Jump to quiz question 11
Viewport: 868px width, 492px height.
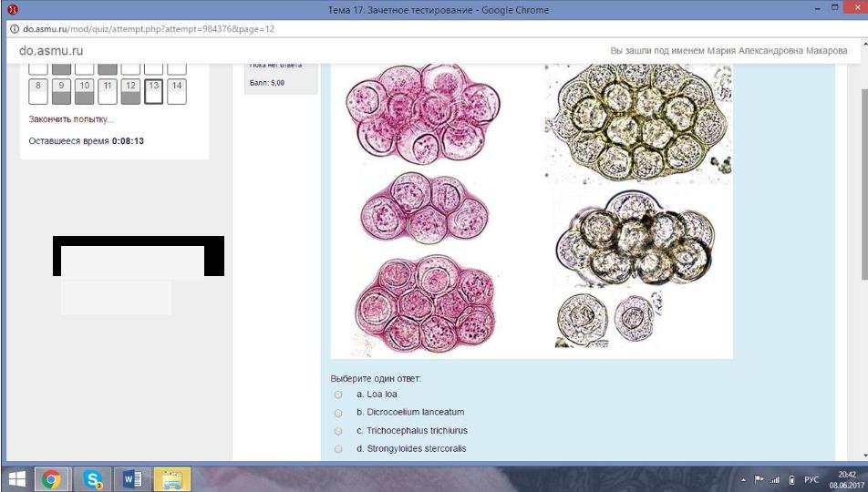pos(108,91)
